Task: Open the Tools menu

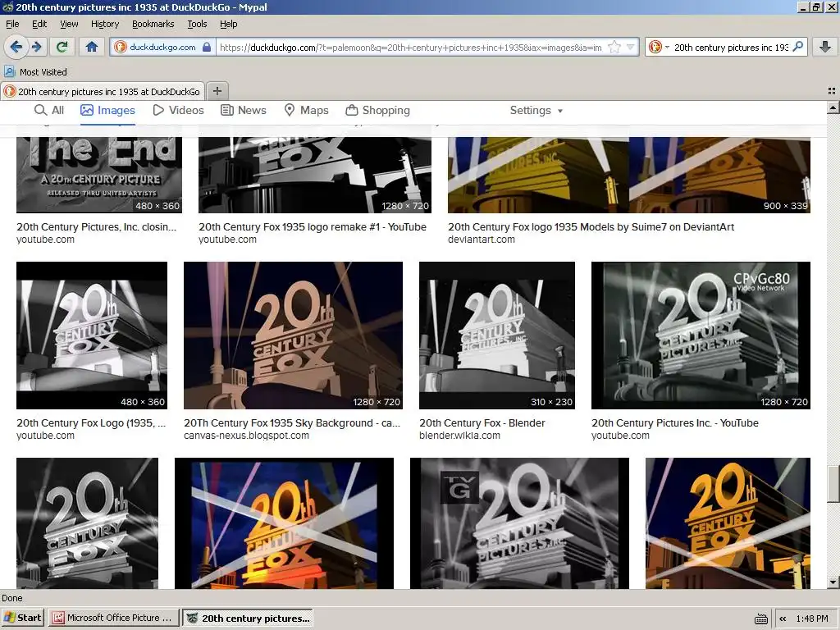Action: [197, 24]
